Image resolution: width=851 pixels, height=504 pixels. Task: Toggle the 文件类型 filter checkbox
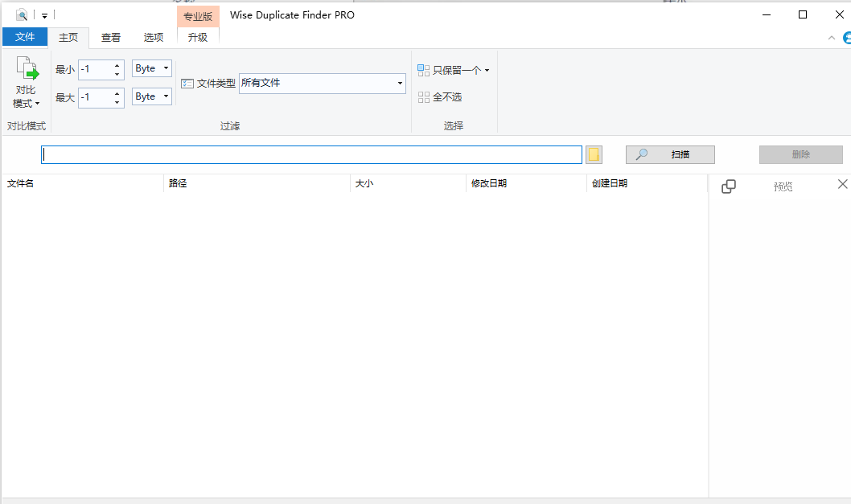pyautogui.click(x=187, y=84)
